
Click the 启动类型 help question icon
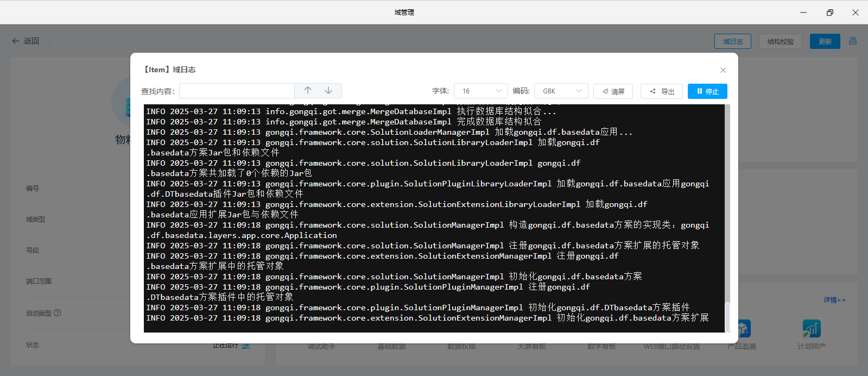tap(58, 313)
